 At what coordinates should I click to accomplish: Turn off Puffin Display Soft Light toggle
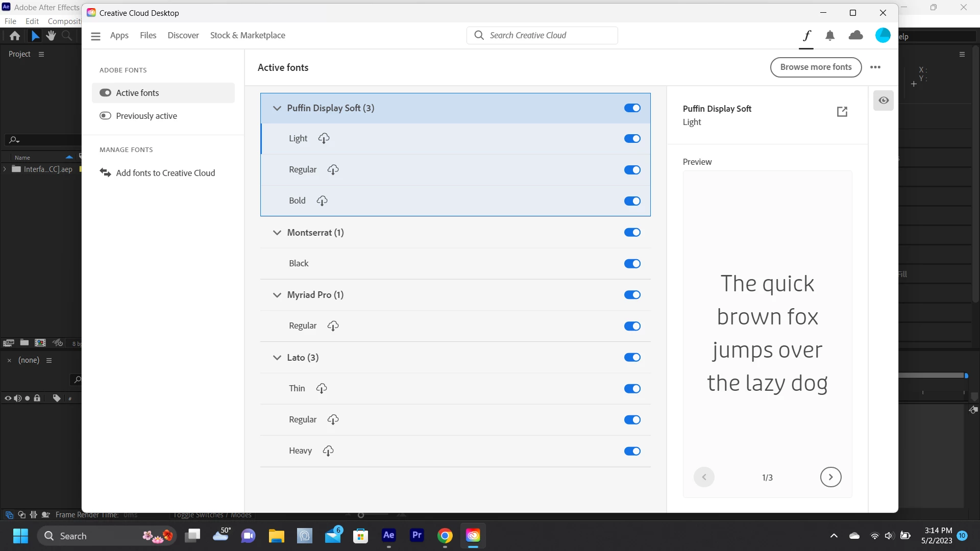click(632, 139)
